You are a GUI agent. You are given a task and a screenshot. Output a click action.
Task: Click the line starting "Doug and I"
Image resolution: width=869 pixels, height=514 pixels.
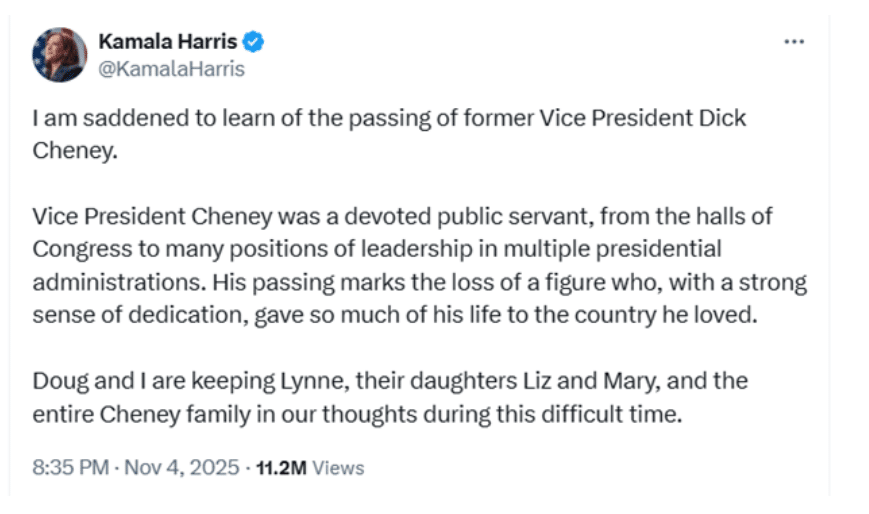point(390,381)
